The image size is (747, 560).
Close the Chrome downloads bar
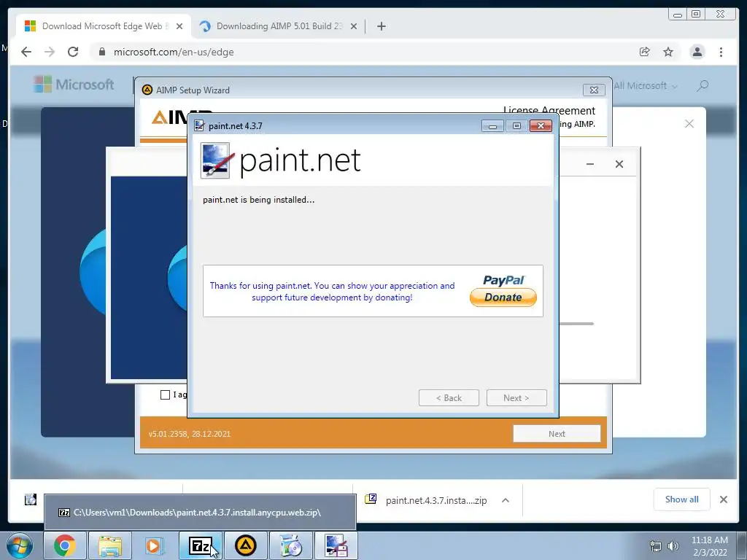(723, 499)
